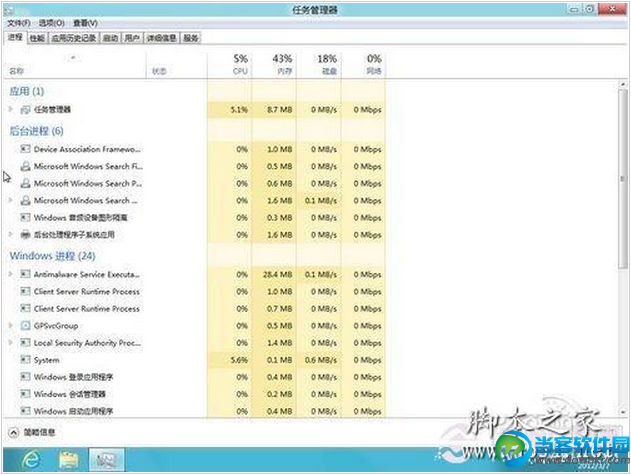Select the Windows 进程 (24) group heading
This screenshot has height=474, width=631.
(x=52, y=256)
